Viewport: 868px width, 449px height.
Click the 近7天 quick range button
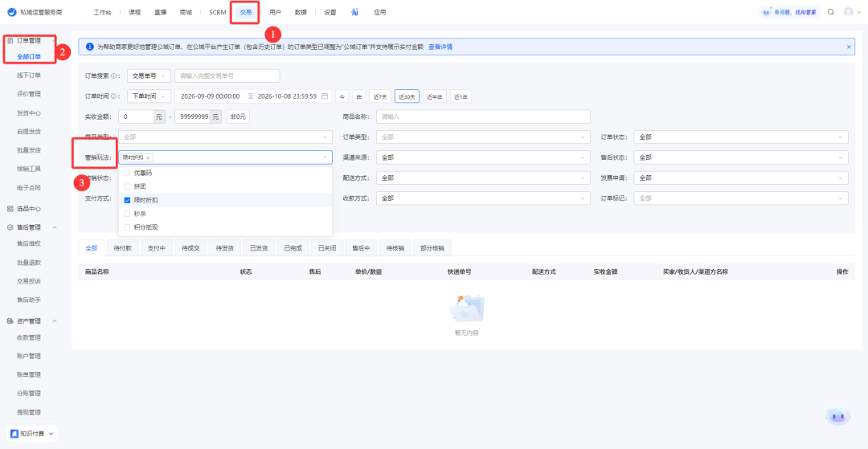click(380, 96)
